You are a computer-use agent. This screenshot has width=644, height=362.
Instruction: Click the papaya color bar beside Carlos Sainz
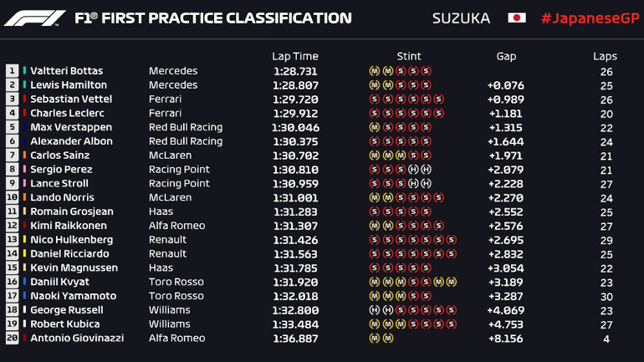(x=25, y=156)
